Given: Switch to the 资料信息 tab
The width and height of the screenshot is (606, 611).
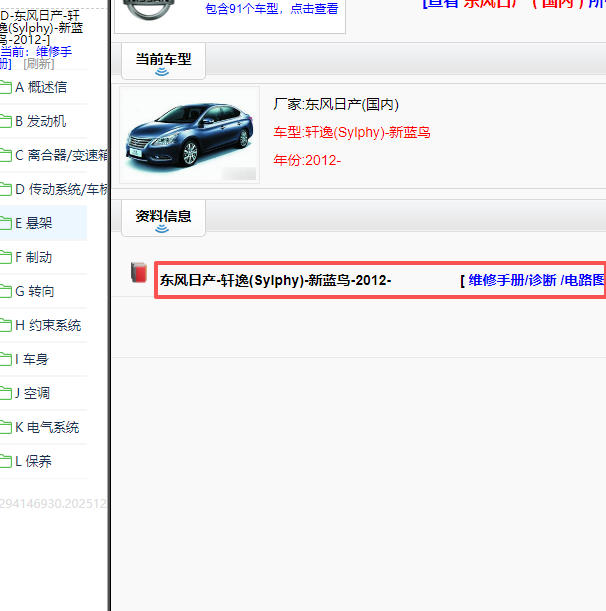Looking at the screenshot, I should coord(163,218).
